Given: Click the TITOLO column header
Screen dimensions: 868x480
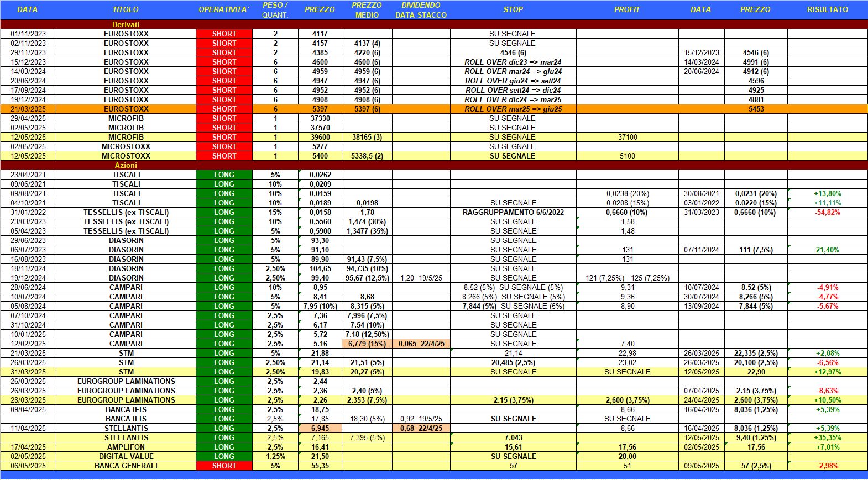Looking at the screenshot, I should [x=126, y=9].
